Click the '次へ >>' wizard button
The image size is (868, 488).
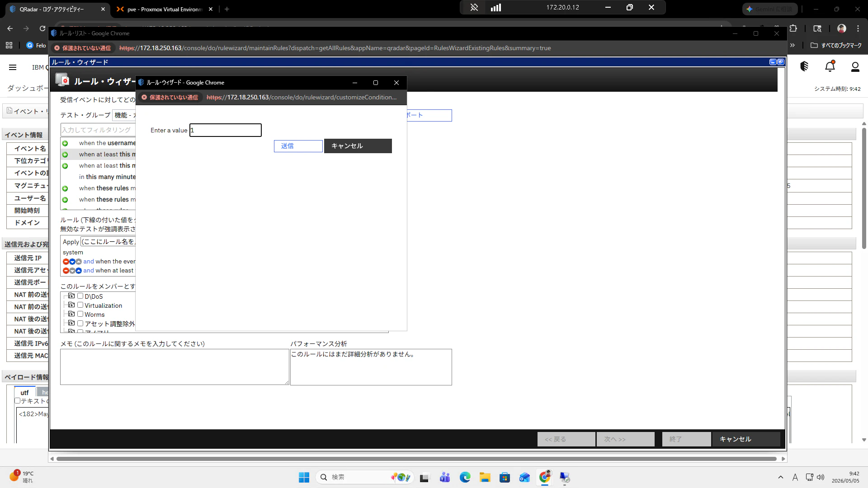pyautogui.click(x=626, y=439)
